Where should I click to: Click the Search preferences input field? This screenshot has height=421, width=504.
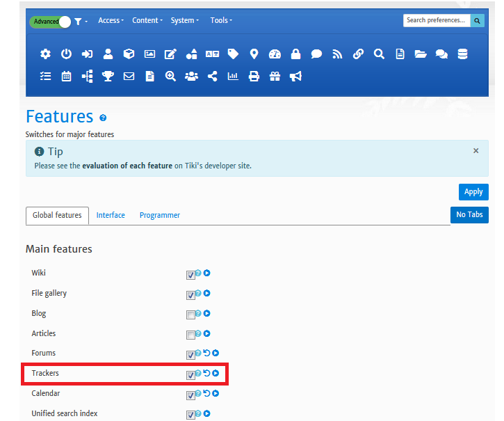(x=437, y=21)
